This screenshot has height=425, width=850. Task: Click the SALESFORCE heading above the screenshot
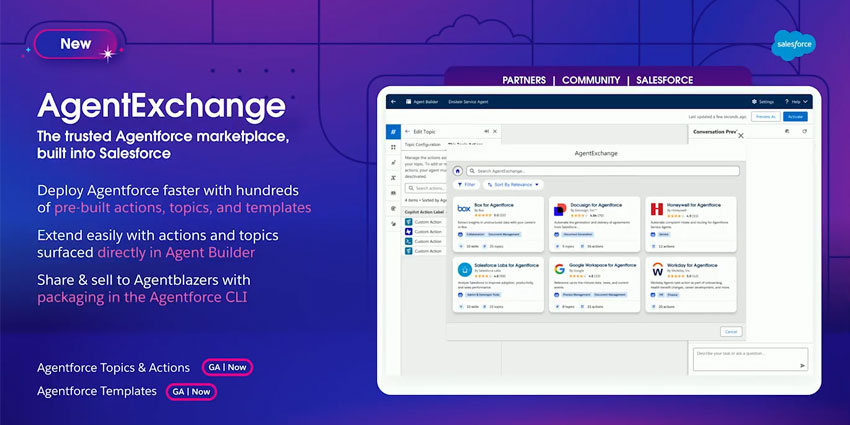[665, 80]
